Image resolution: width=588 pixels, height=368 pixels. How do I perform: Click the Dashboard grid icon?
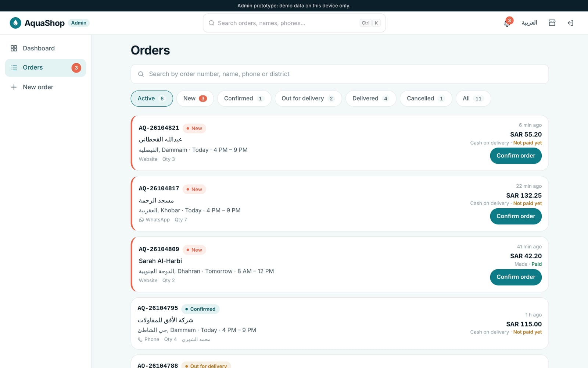[14, 48]
